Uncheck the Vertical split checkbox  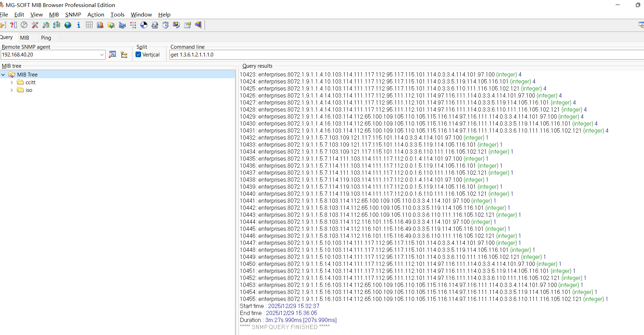click(138, 54)
